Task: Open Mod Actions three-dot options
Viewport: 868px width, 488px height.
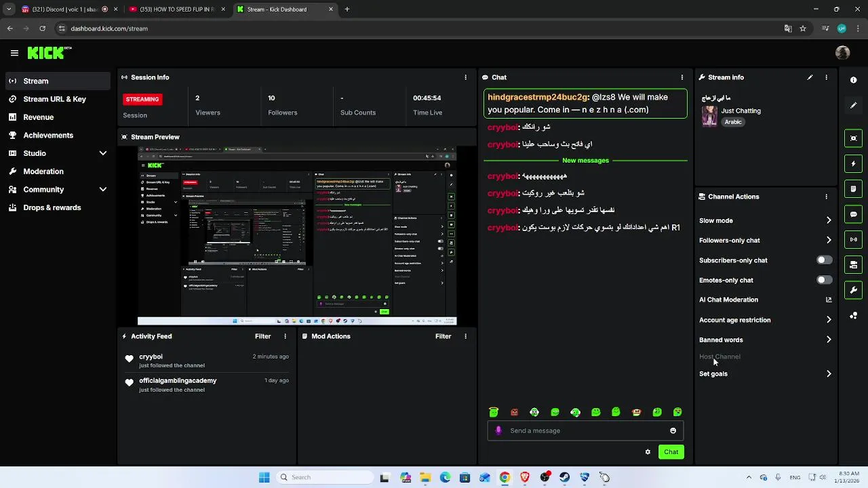Action: point(465,336)
